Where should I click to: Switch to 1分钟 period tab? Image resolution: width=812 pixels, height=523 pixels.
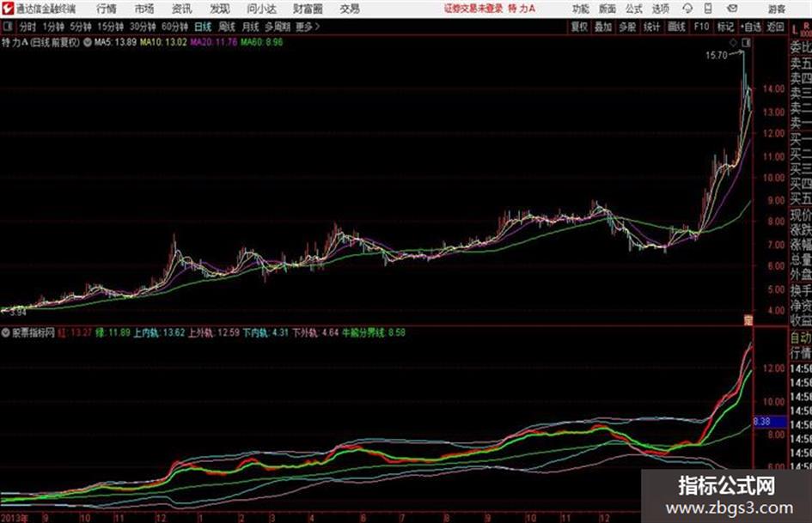coord(53,27)
